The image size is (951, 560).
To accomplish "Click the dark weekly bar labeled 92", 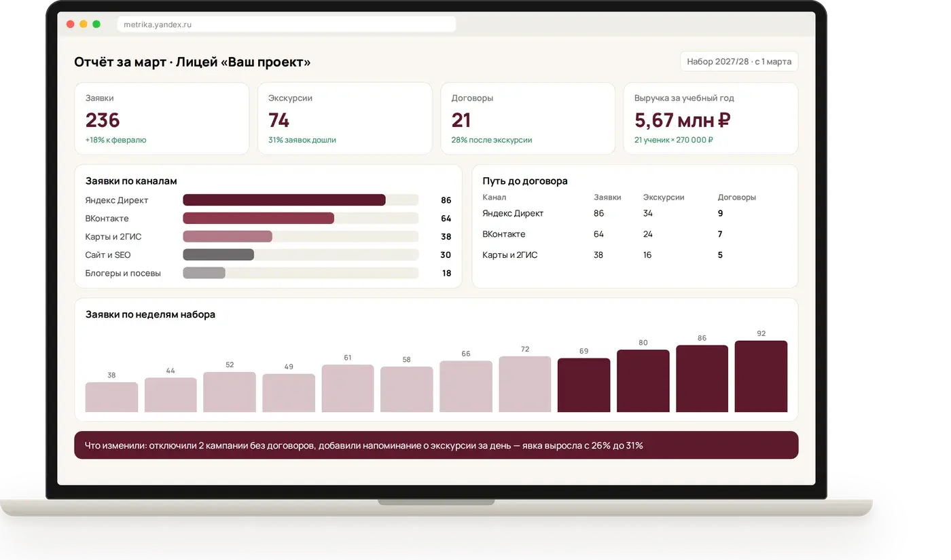I will pyautogui.click(x=761, y=376).
